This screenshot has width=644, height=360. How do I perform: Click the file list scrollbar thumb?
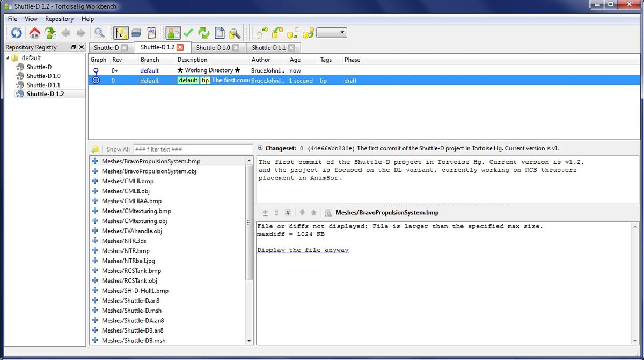coord(249,222)
